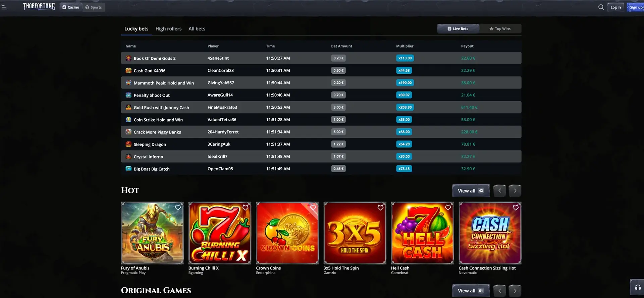
Task: Click the Crystal Inferno game icon
Action: tap(128, 156)
